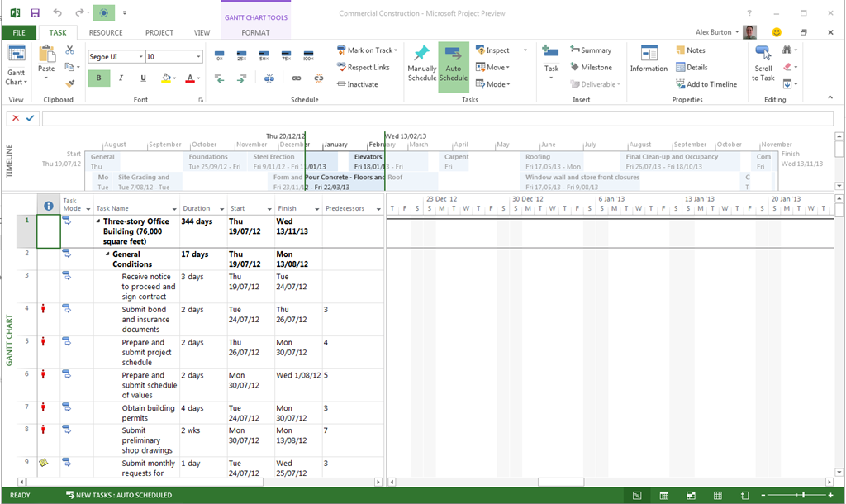Click the Format Painter brush icon

tap(70, 83)
